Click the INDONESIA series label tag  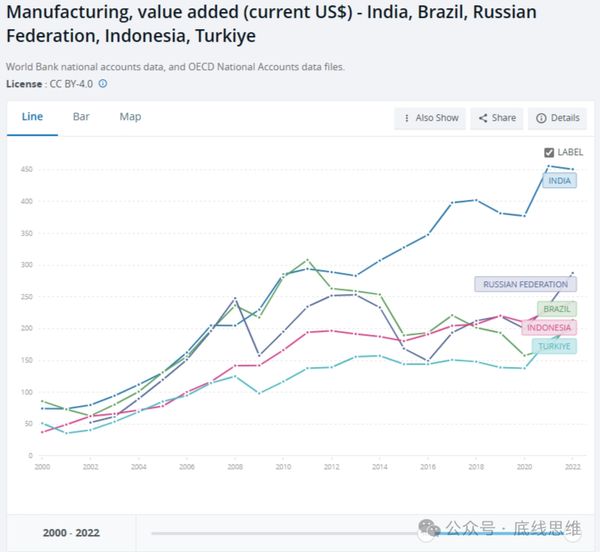pyautogui.click(x=548, y=327)
